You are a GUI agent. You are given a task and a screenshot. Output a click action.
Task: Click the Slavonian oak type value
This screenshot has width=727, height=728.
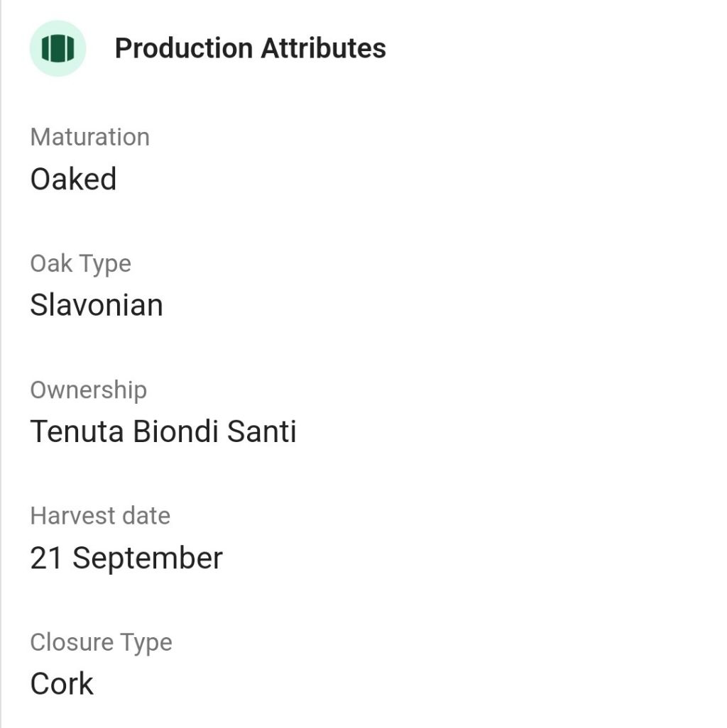click(x=97, y=305)
